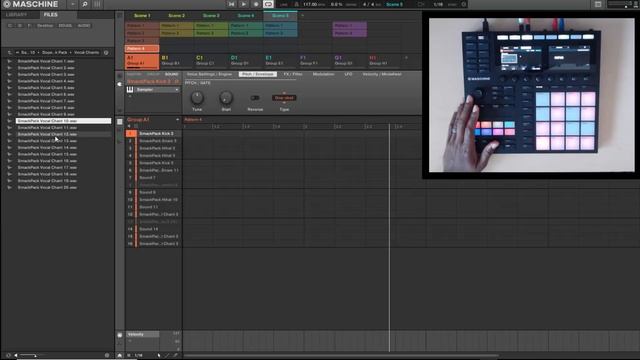Select the pointer edit tool at bottom
Viewport: 640px width, 360px height.
pyautogui.click(x=159, y=356)
